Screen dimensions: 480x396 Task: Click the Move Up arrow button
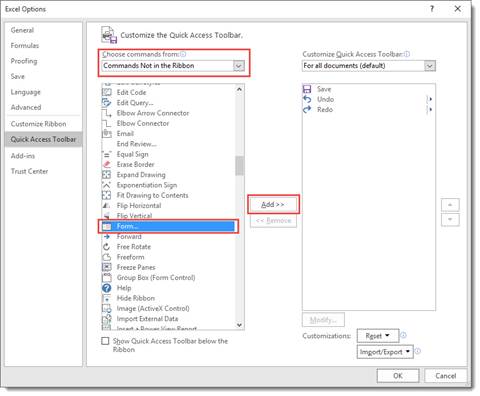pyautogui.click(x=450, y=205)
